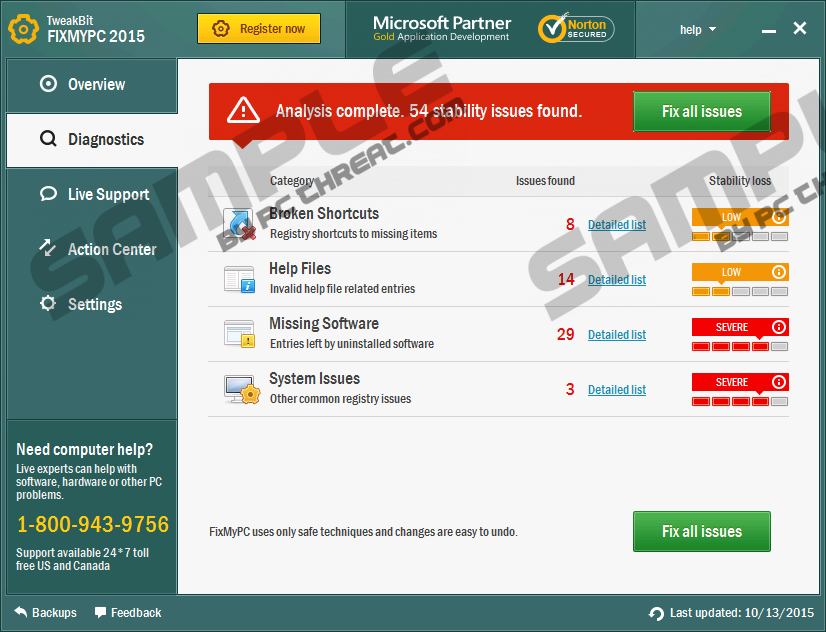The height and width of the screenshot is (632, 826).
Task: Click the Help Files stability loss meter
Action: click(x=740, y=291)
